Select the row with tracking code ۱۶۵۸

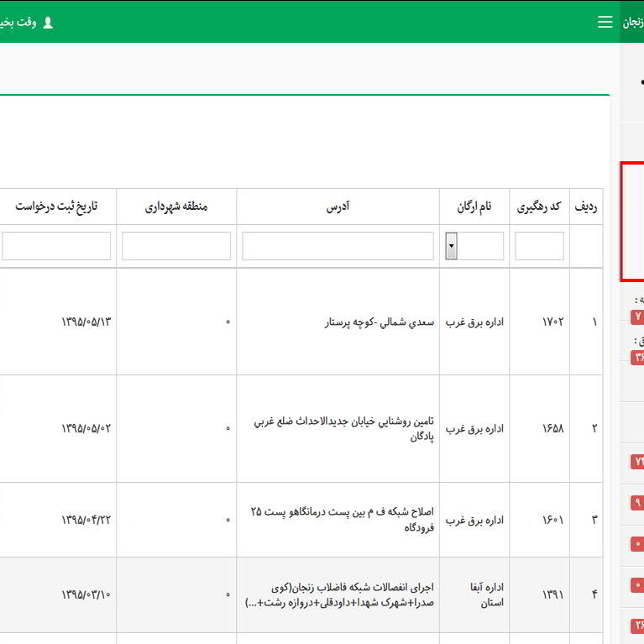point(552,428)
